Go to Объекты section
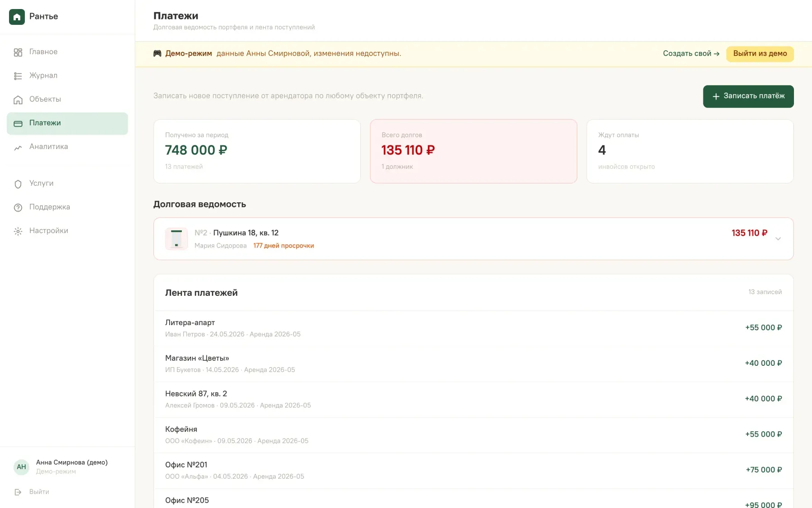The height and width of the screenshot is (508, 812). click(x=67, y=99)
